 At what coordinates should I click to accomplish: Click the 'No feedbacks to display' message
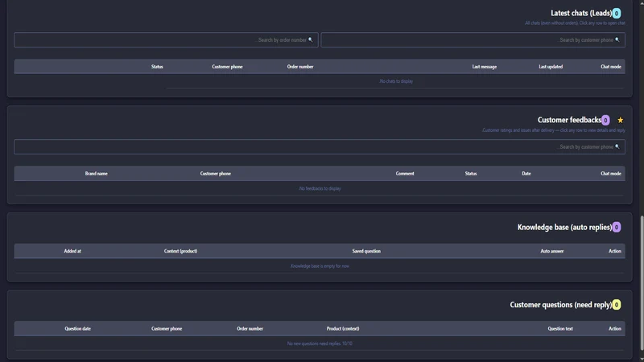(x=320, y=189)
